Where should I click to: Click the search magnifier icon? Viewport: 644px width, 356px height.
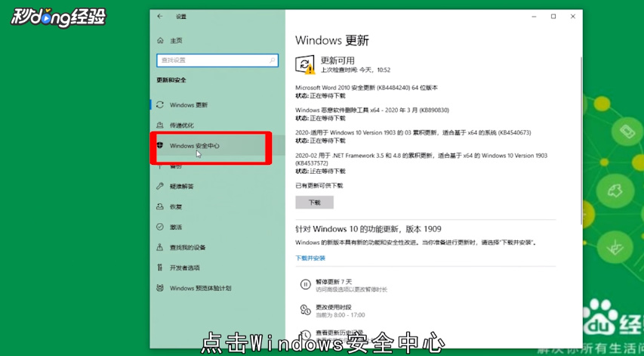coord(272,60)
